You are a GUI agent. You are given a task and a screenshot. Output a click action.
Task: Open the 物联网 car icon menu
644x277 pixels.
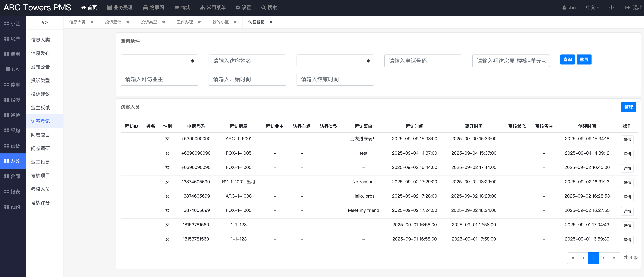tap(145, 8)
